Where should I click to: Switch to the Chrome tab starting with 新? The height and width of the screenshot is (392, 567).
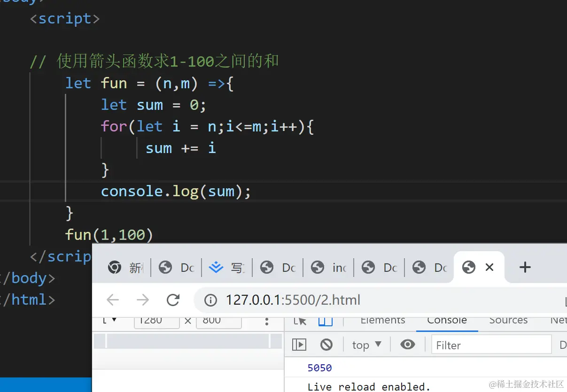tap(125, 268)
